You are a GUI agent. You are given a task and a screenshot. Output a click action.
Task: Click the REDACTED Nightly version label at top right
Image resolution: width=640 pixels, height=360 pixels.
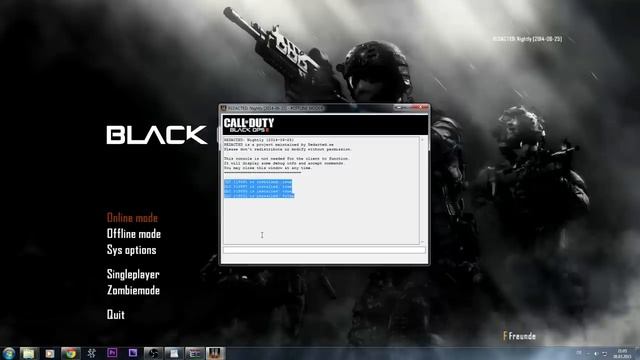click(527, 39)
